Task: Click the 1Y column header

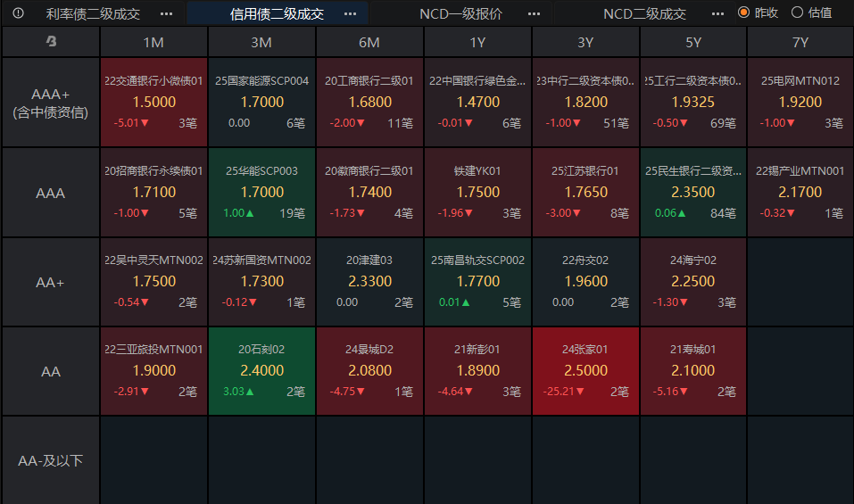Action: point(477,42)
